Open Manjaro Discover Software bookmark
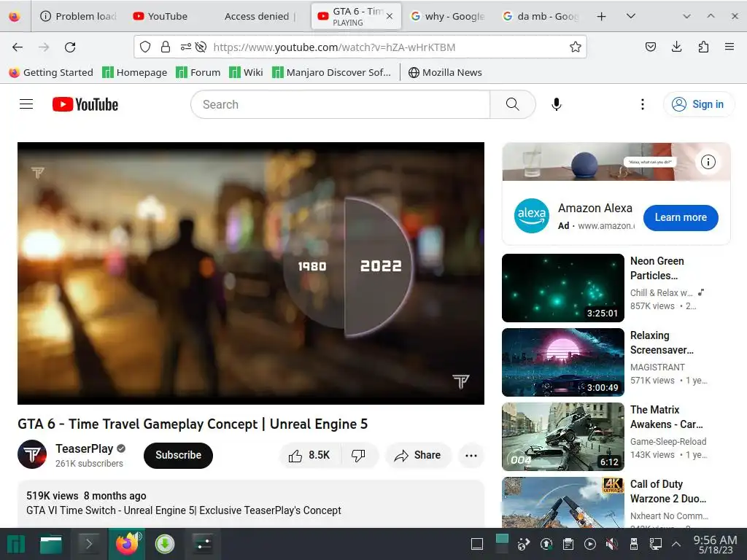Screen dimensions: 747x560 click(x=332, y=72)
